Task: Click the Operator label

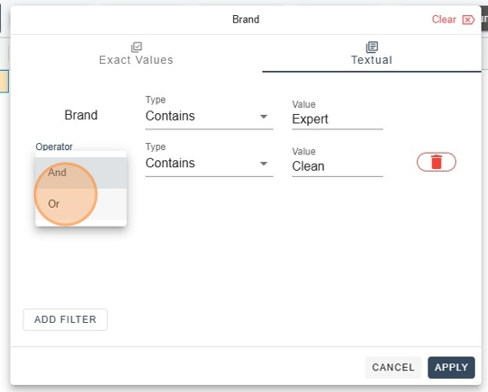Action: pyautogui.click(x=54, y=147)
